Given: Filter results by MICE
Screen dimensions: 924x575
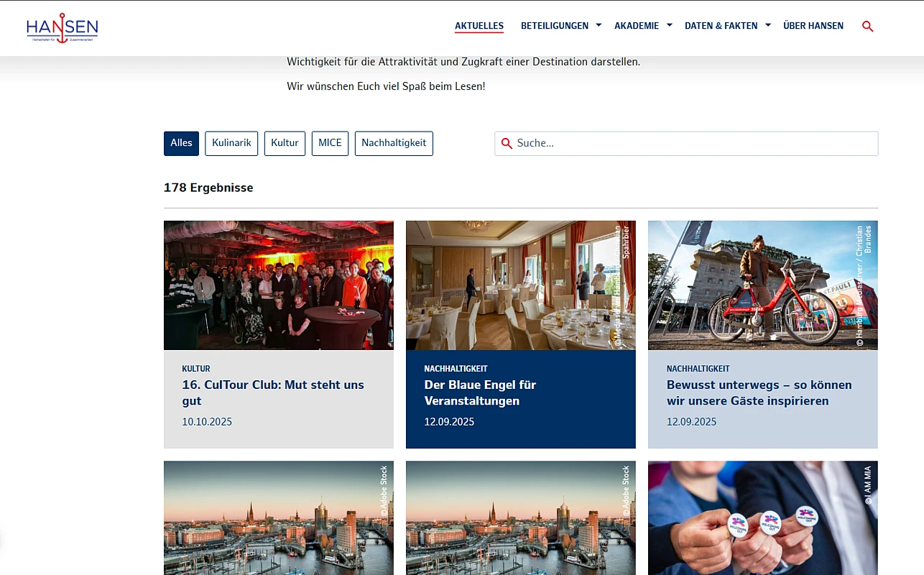Looking at the screenshot, I should 330,143.
